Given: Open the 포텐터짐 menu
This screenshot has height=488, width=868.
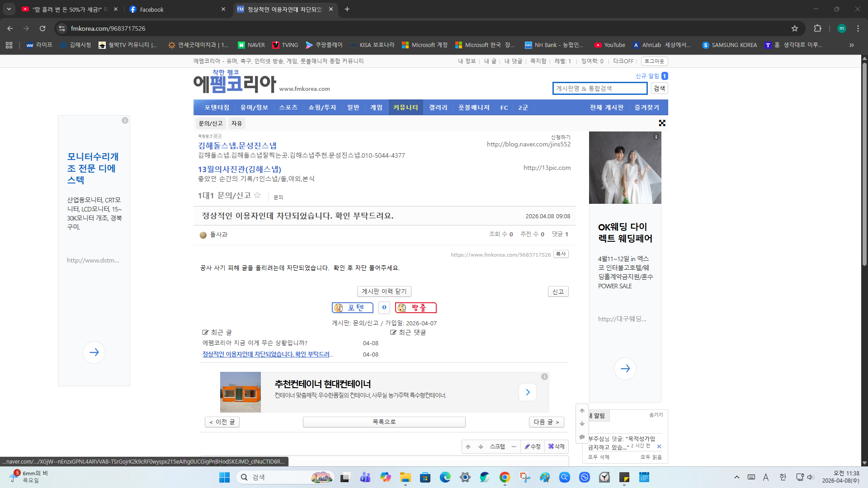Looking at the screenshot, I should coord(217,108).
